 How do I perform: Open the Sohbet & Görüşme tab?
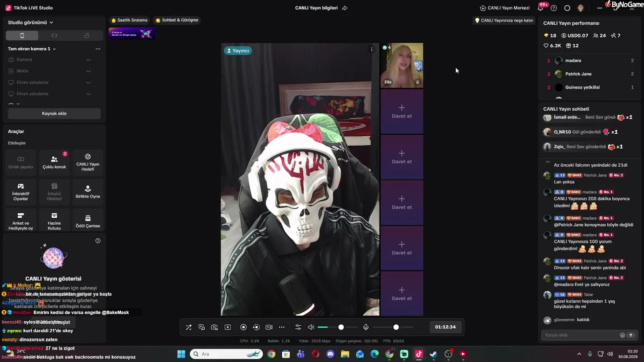pos(177,20)
